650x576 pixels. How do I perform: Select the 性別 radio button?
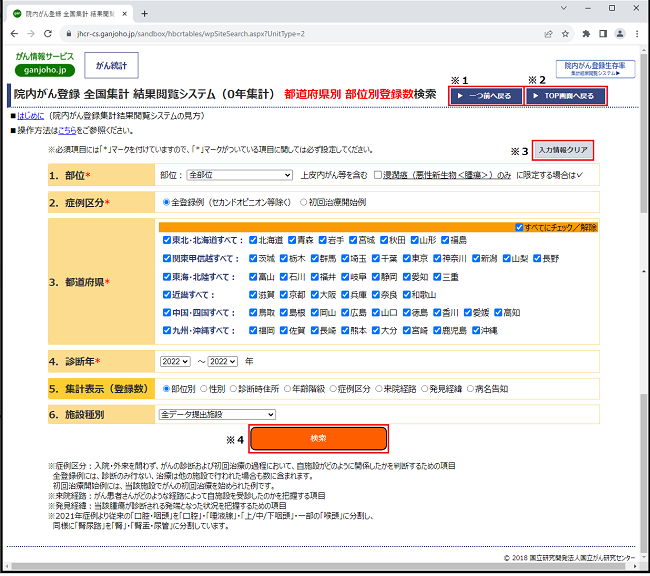pyautogui.click(x=204, y=389)
